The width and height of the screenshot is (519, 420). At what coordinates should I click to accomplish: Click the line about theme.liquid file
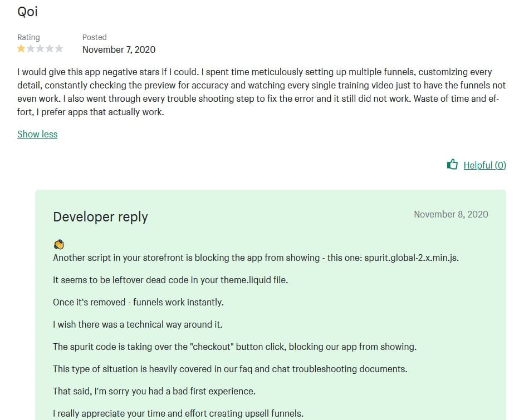click(170, 280)
